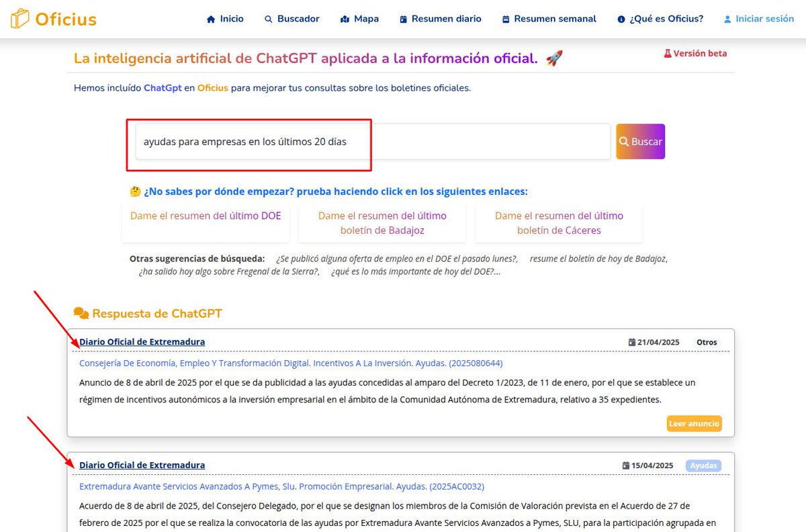Click the rocket emoji in the headline

pyautogui.click(x=554, y=58)
